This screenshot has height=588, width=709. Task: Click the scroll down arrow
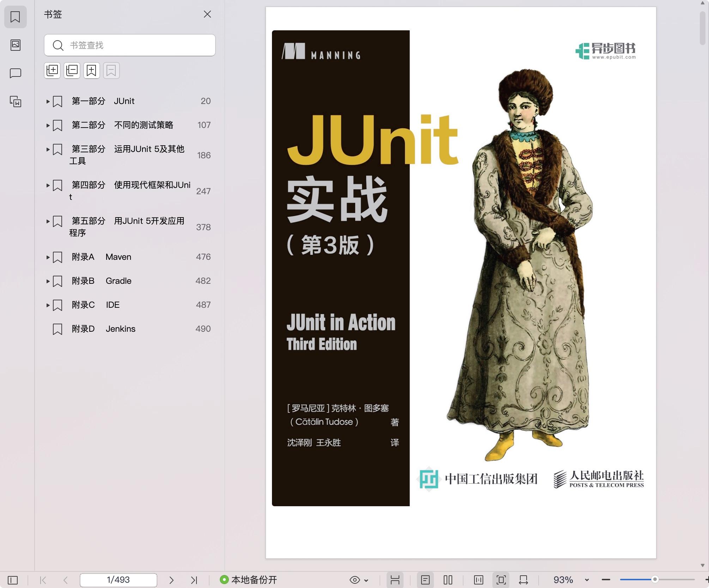[703, 565]
